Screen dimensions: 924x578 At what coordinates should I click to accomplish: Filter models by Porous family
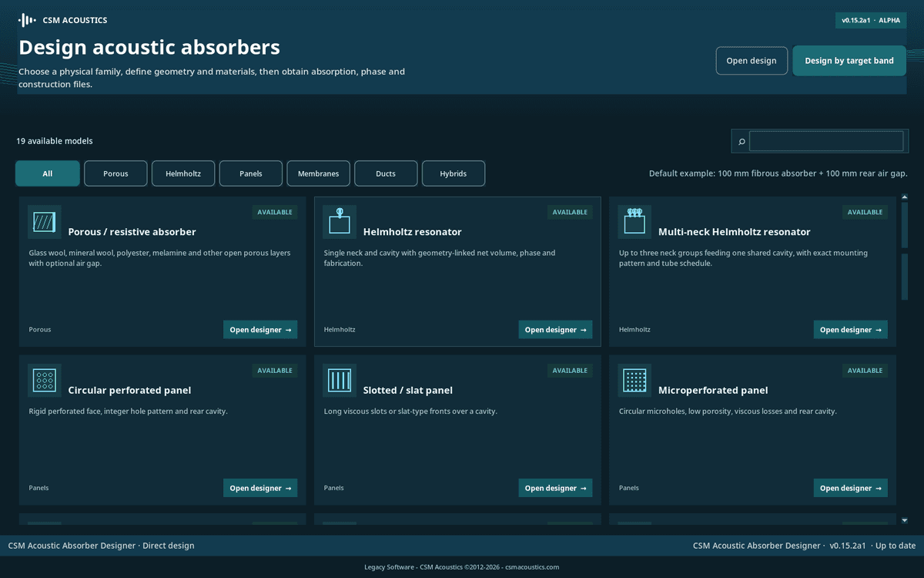(115, 173)
